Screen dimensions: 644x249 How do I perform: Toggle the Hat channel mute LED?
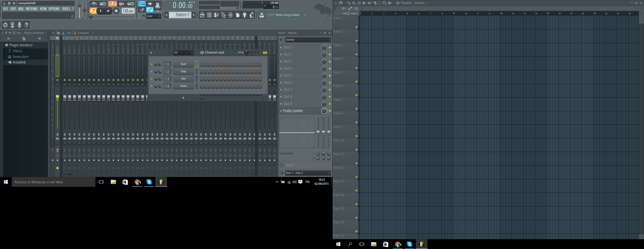152,79
